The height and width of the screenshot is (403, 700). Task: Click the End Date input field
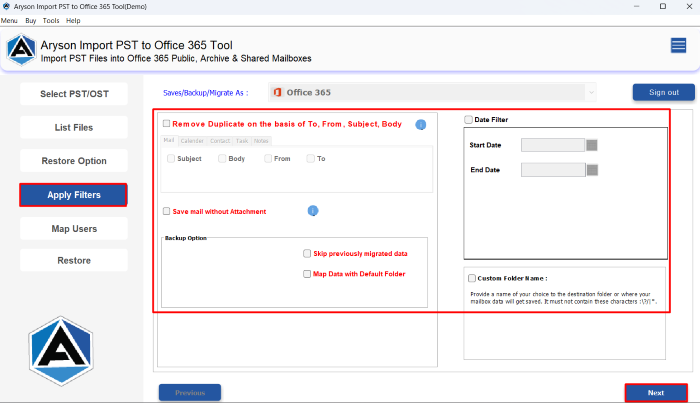click(553, 170)
